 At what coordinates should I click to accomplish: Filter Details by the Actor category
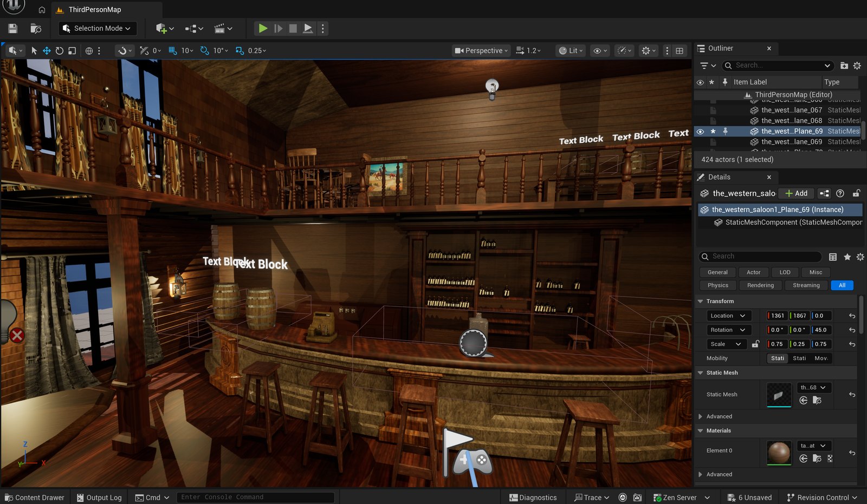pyautogui.click(x=753, y=272)
